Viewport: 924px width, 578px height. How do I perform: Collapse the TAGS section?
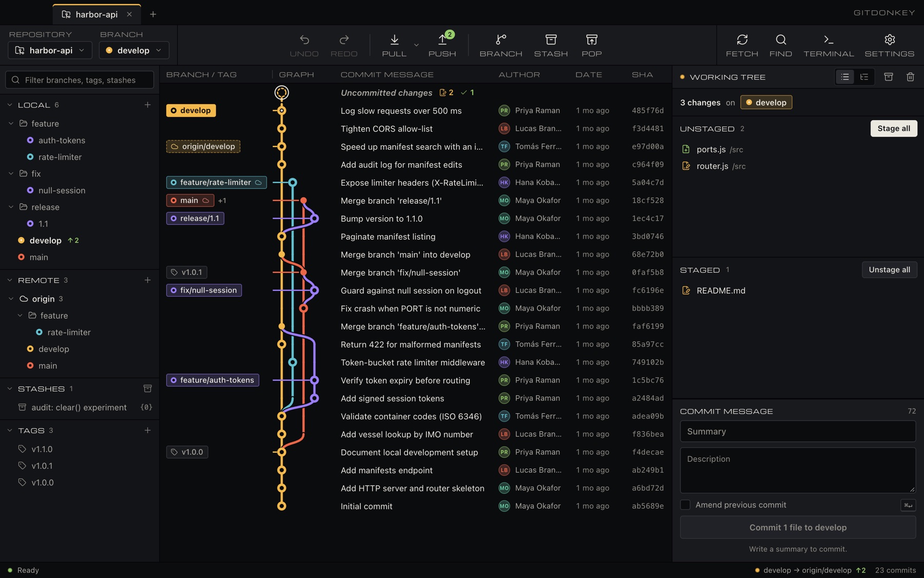[x=10, y=430]
